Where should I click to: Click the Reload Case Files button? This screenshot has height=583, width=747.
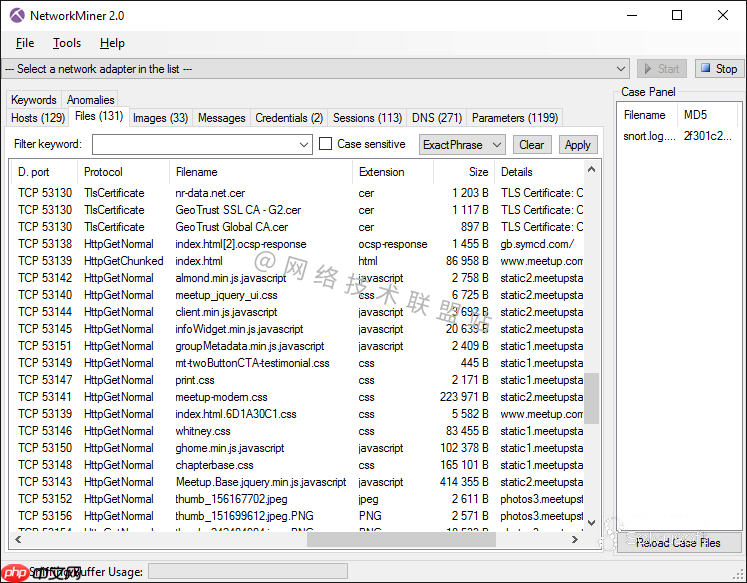coord(678,543)
